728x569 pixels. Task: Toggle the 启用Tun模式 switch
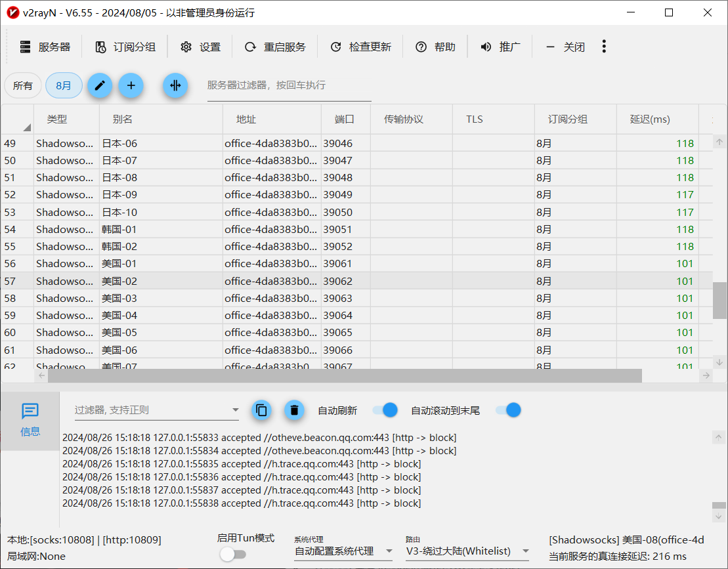pos(233,554)
